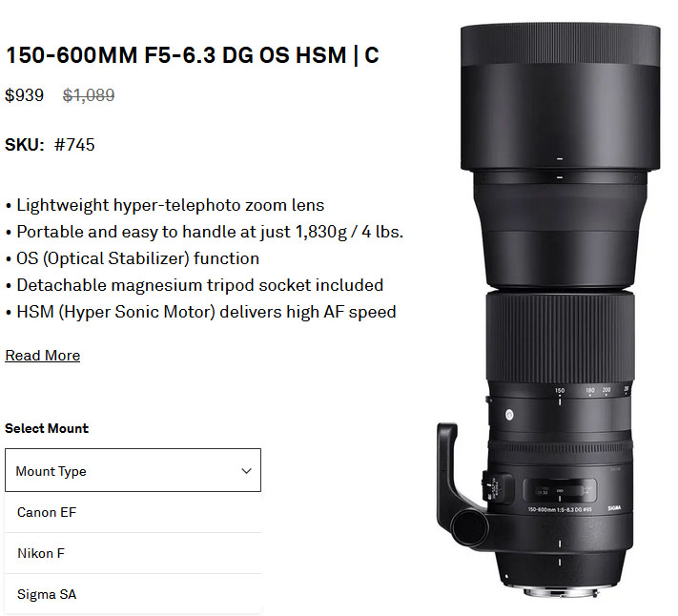Click the SKU #745 number
The height and width of the screenshot is (616, 678).
click(74, 145)
